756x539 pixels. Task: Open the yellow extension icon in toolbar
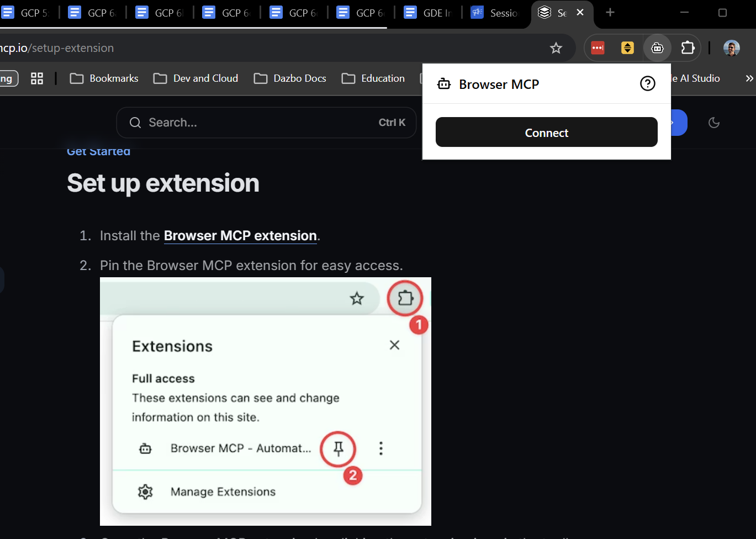pos(627,48)
